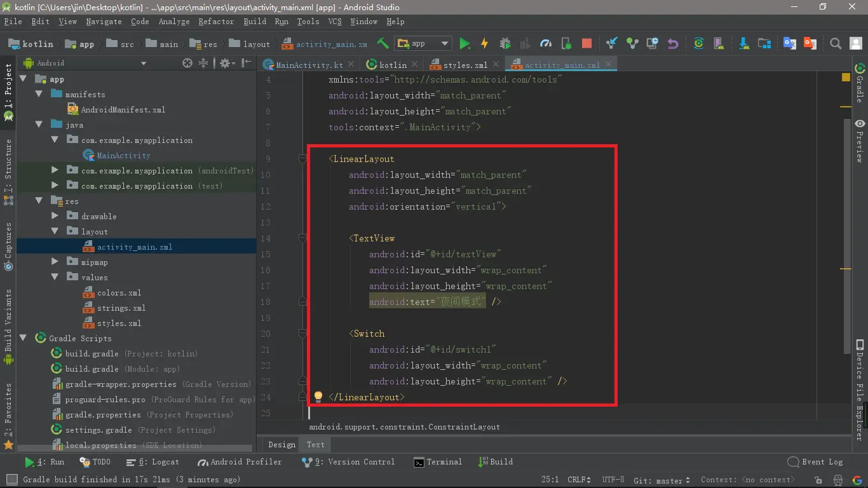Open the Refactor menu
Screen dimensions: 868x488
point(216,21)
